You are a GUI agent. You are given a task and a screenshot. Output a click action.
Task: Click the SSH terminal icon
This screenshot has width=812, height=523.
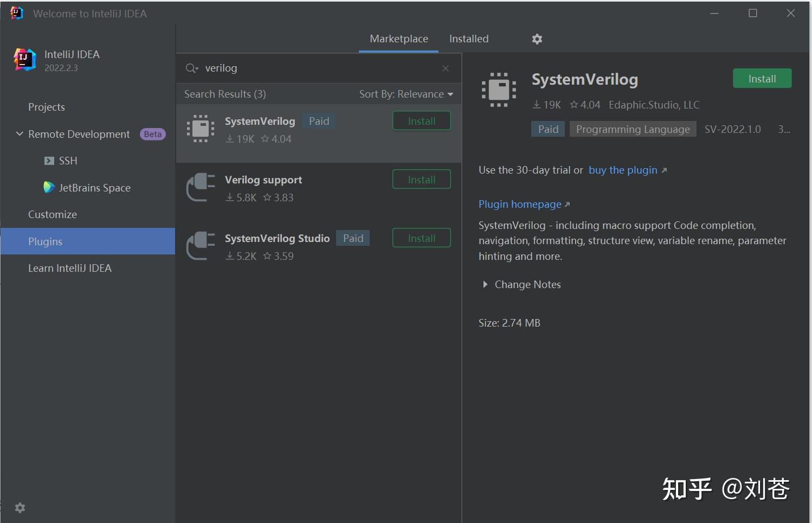point(49,161)
